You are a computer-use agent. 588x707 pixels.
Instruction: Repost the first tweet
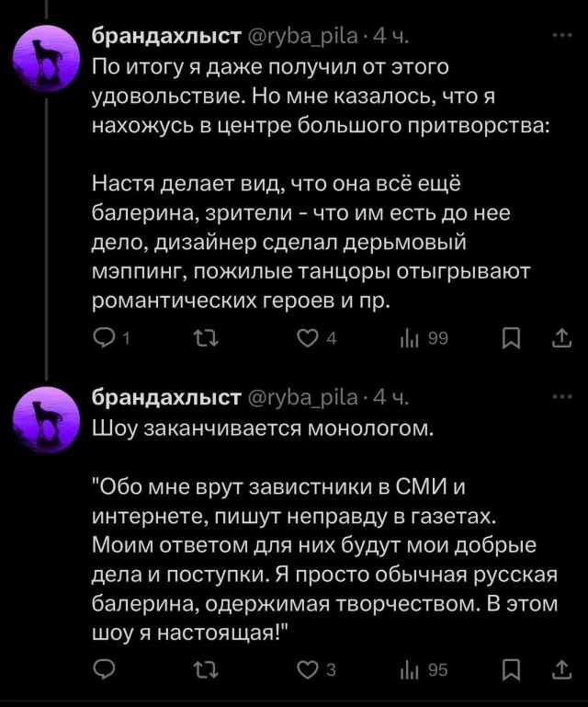click(199, 341)
